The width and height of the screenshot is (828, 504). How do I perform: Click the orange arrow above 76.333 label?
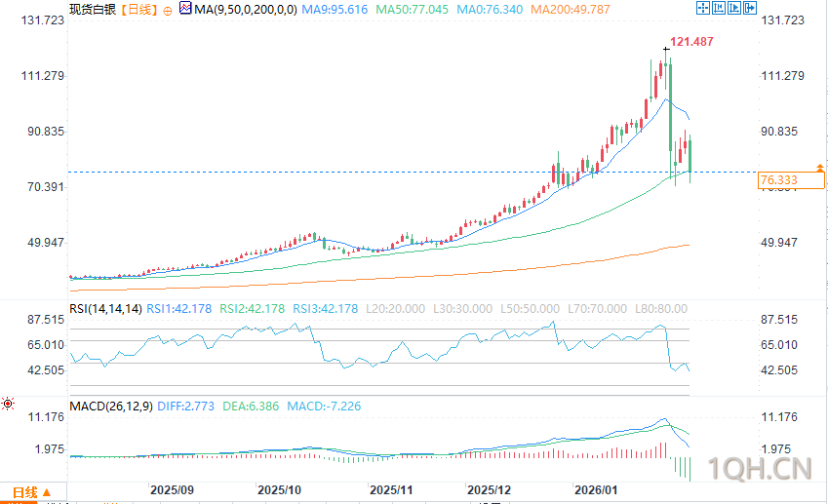click(819, 168)
